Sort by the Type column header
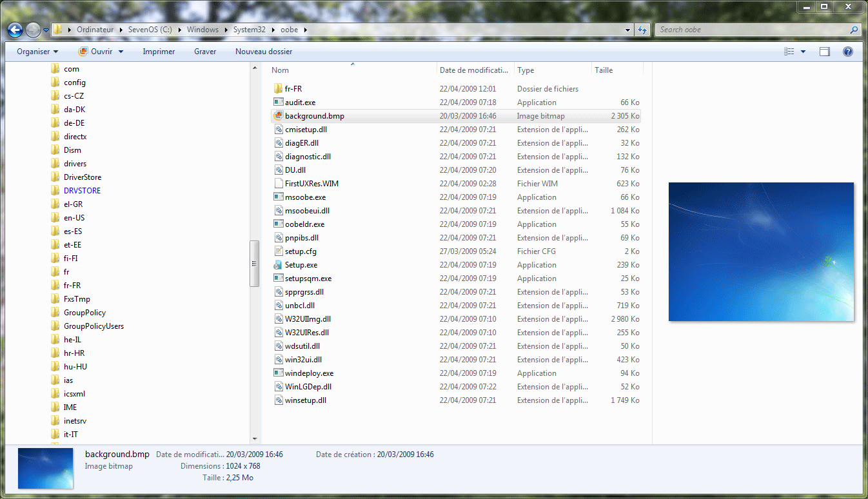 point(553,70)
